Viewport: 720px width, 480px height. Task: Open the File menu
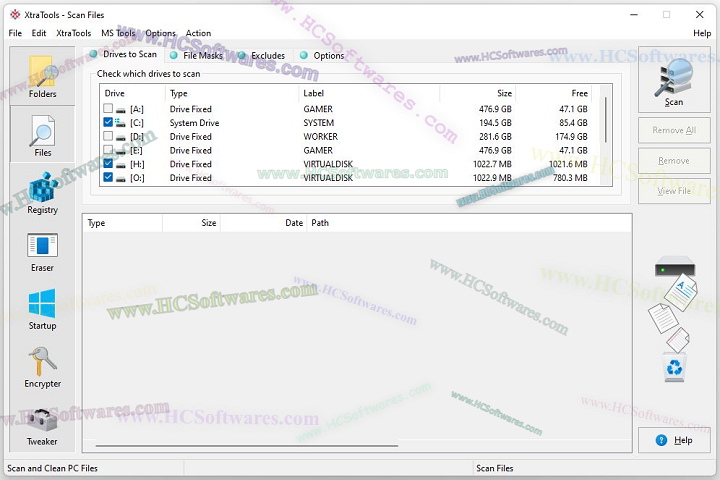point(15,33)
